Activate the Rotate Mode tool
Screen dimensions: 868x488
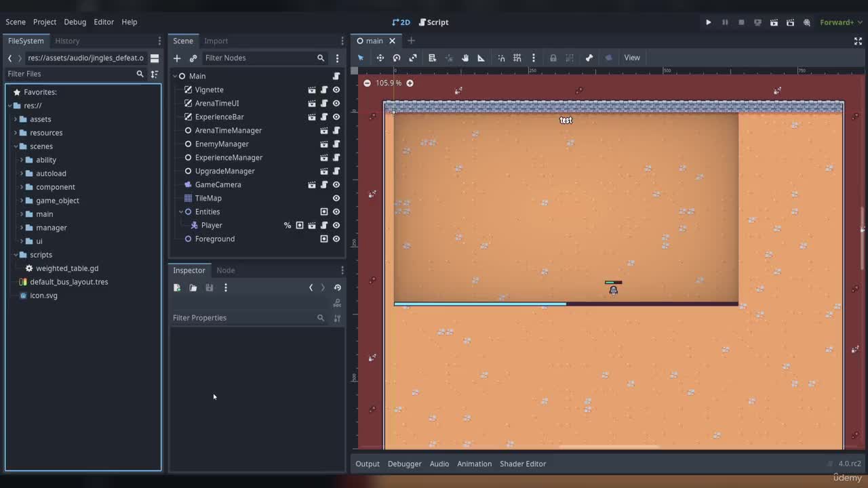397,58
